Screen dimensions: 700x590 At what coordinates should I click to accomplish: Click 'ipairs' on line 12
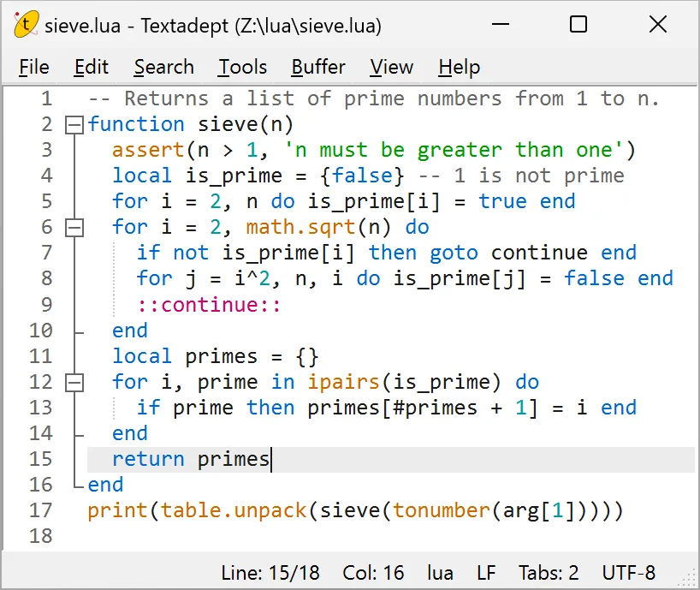[343, 383]
